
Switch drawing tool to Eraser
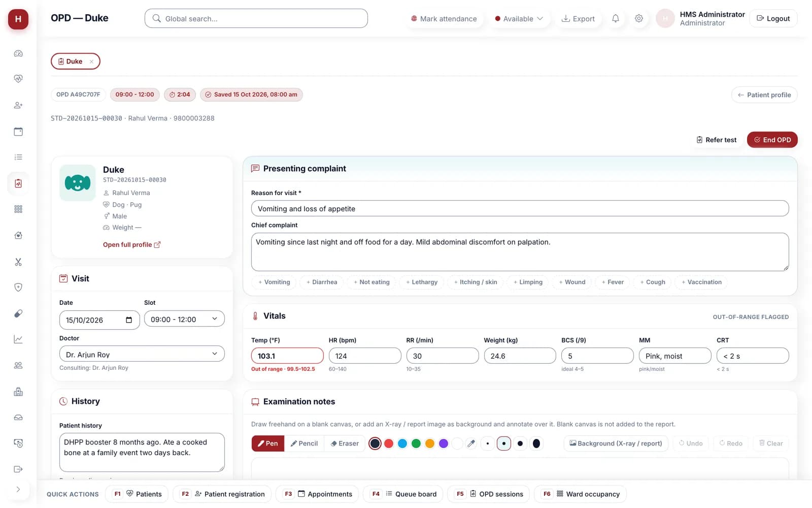tap(345, 443)
